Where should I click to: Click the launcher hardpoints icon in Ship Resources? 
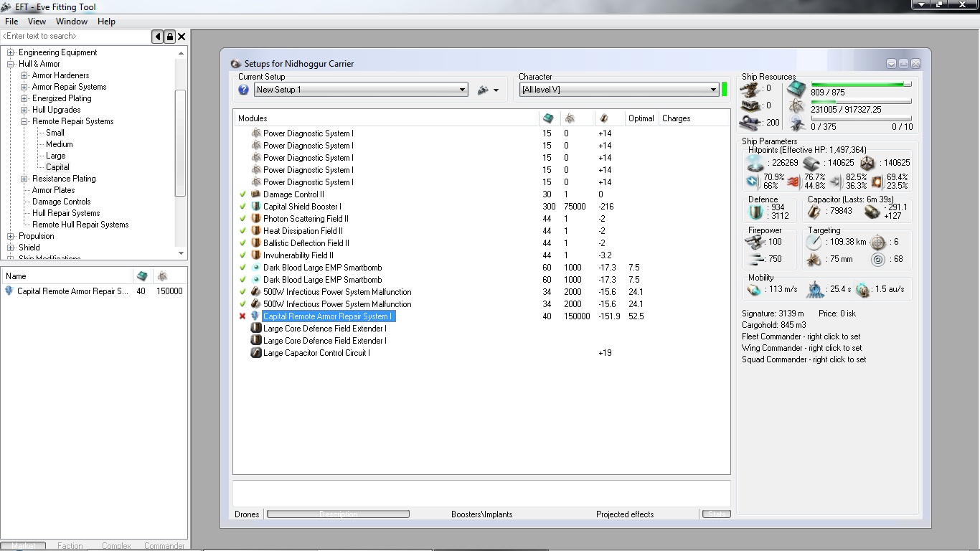752,105
